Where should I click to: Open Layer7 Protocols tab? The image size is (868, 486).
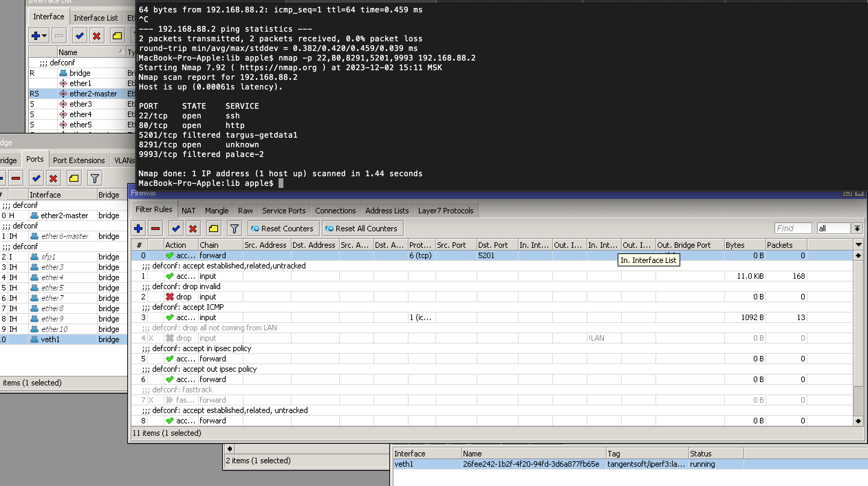click(446, 211)
